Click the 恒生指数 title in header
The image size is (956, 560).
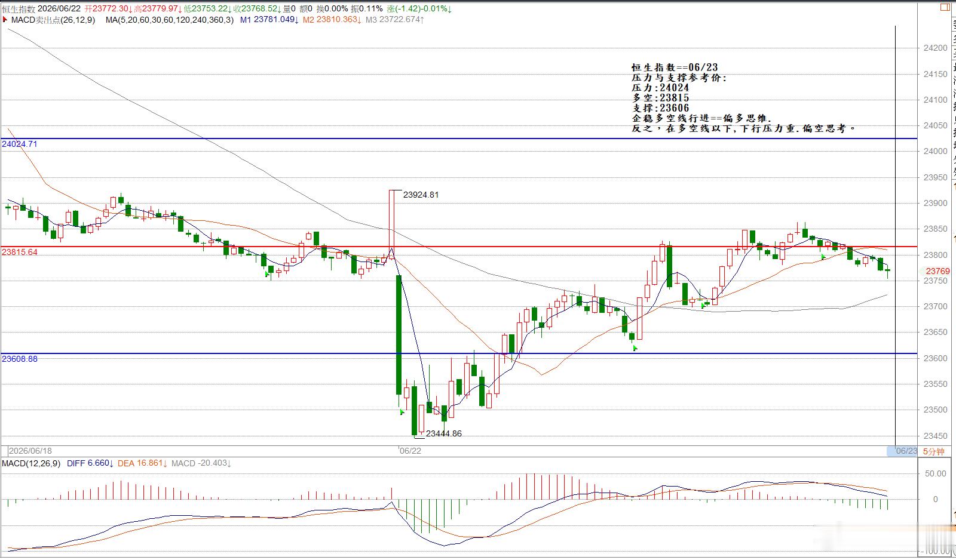tap(19, 9)
